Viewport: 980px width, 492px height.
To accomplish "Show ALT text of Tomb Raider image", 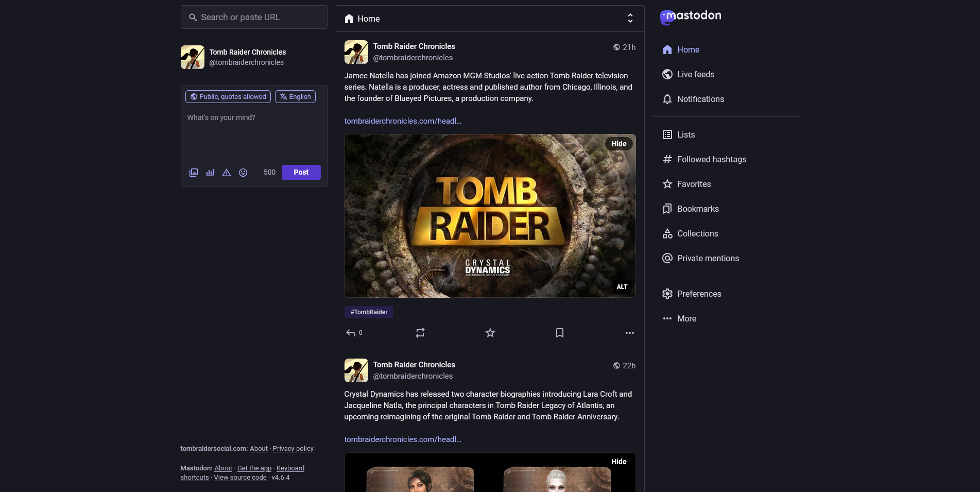I will point(622,287).
